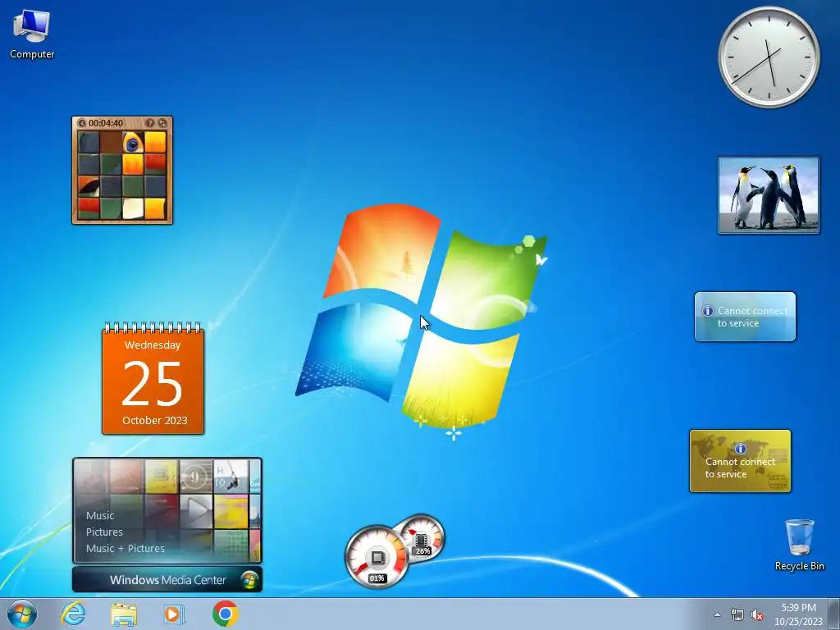Open the Windows Start menu orb
Viewport: 840px width, 630px height.
tap(22, 614)
